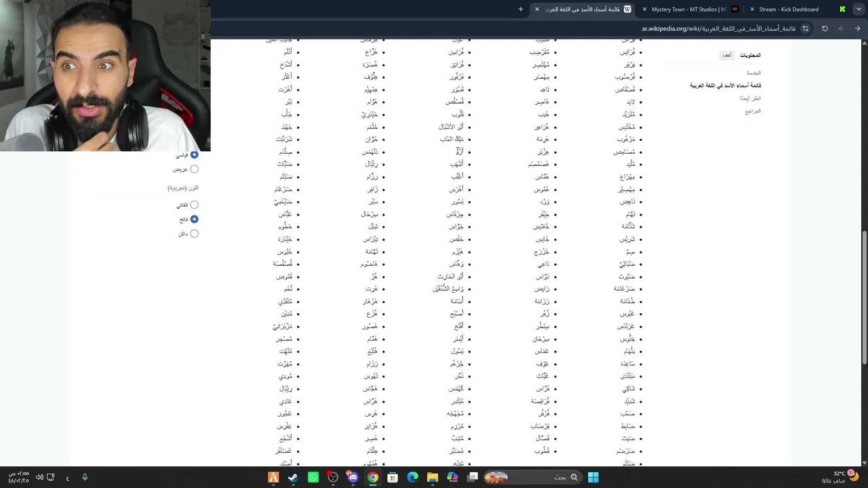Open the Windows Start menu

593,477
